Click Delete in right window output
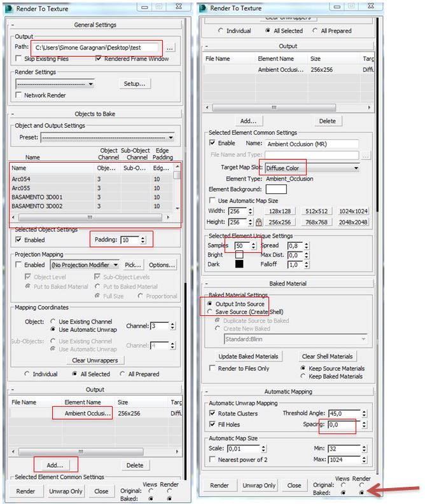 click(x=328, y=121)
